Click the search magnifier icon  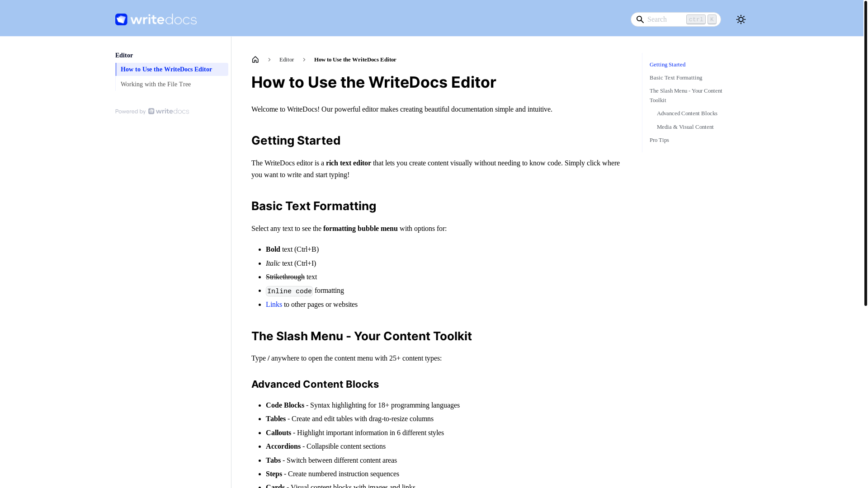pos(640,19)
